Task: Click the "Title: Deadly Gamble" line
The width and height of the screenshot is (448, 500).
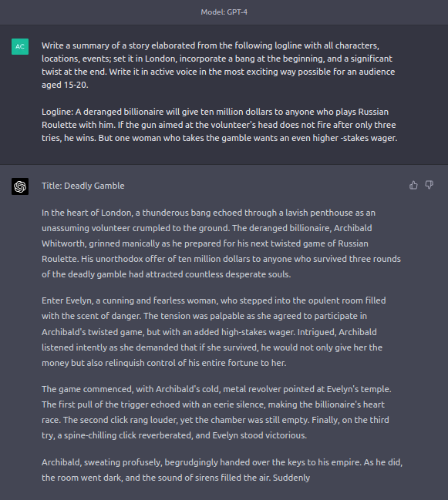Action: pyautogui.click(x=83, y=186)
